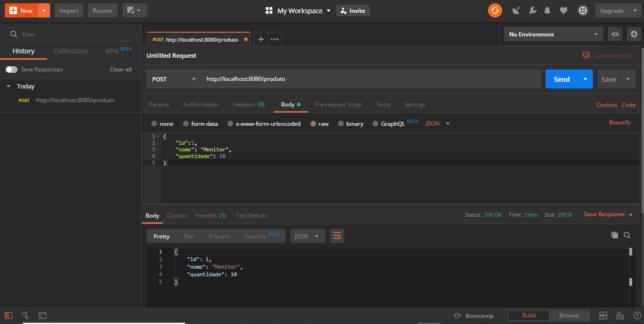Open the Save options dropdown arrow
Screen dimensions: 644x324
pos(628,79)
